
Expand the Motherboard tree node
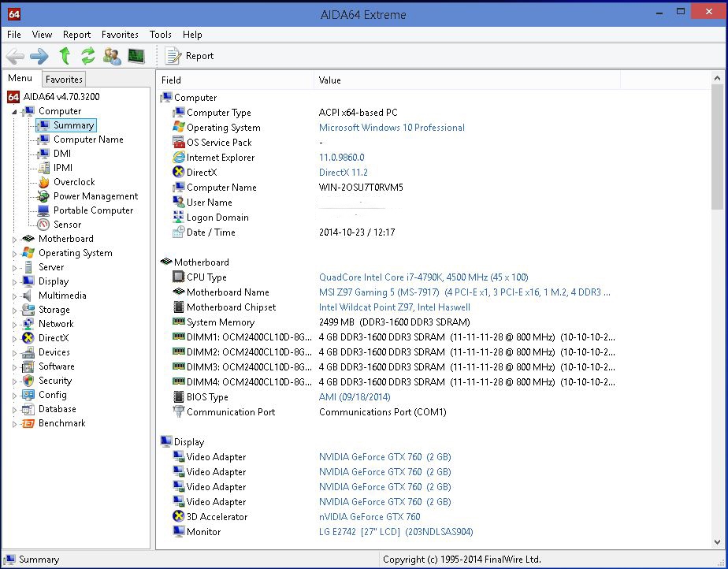[x=14, y=240]
